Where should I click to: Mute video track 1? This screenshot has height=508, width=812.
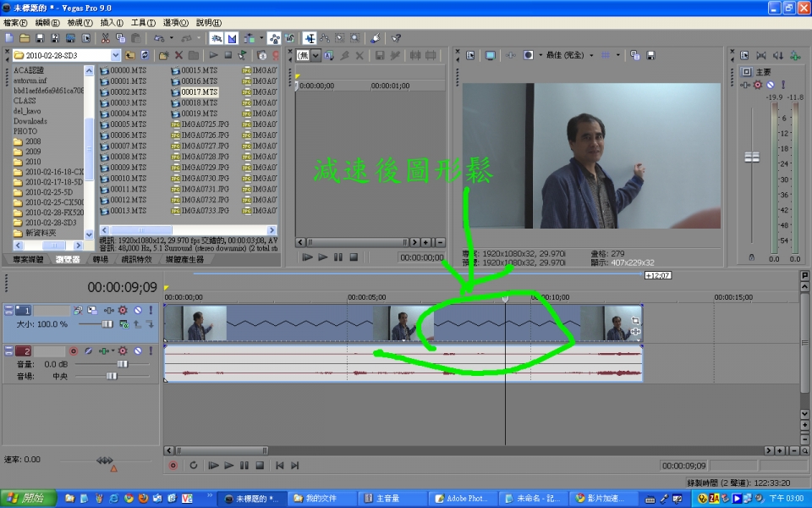pos(137,311)
